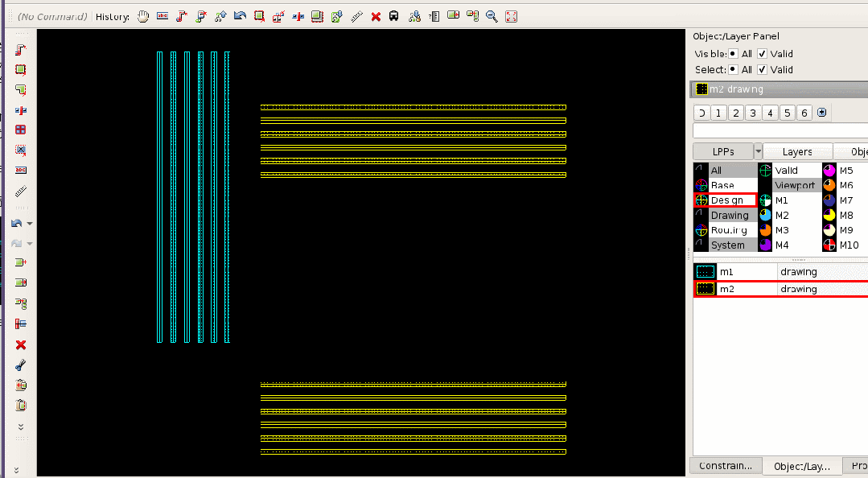Select the pan hand tool in History toolbar

point(143,17)
